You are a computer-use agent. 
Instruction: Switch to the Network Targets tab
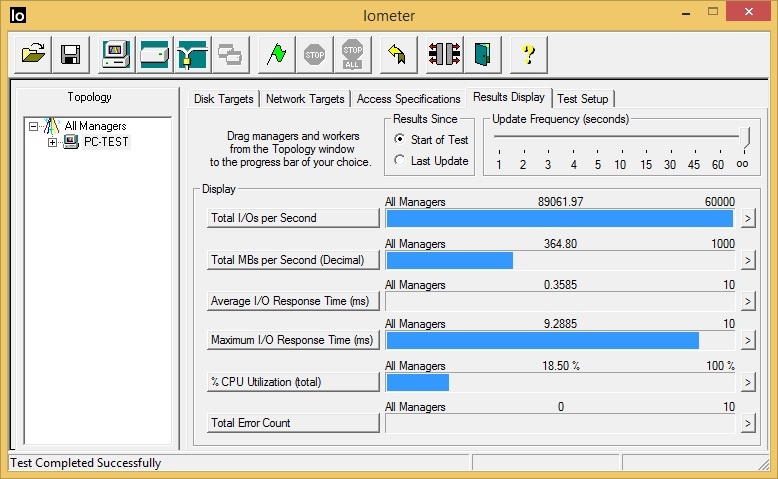pyautogui.click(x=305, y=99)
